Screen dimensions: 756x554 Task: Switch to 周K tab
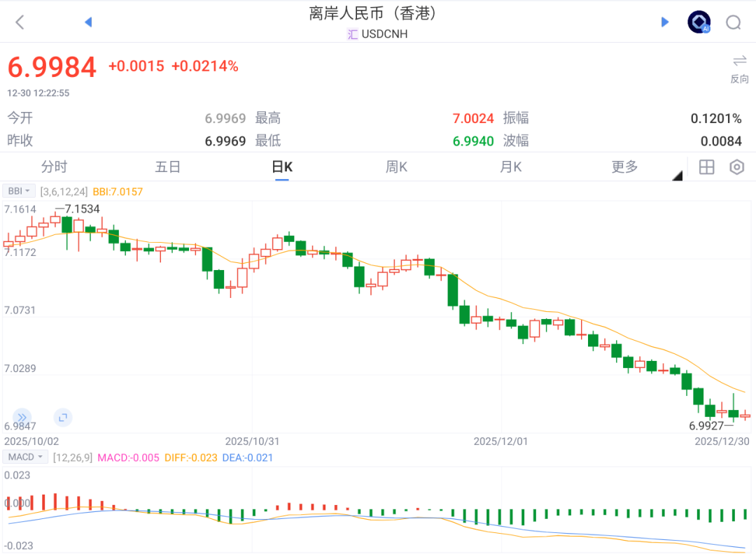(396, 167)
